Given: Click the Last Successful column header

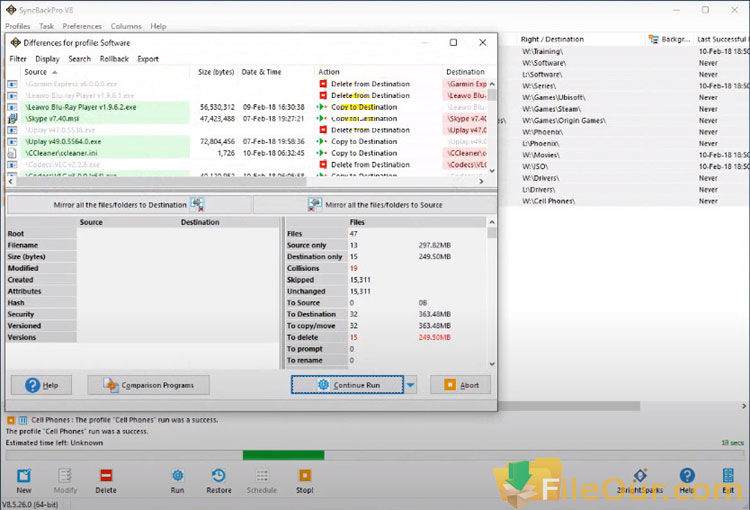Looking at the screenshot, I should point(721,39).
